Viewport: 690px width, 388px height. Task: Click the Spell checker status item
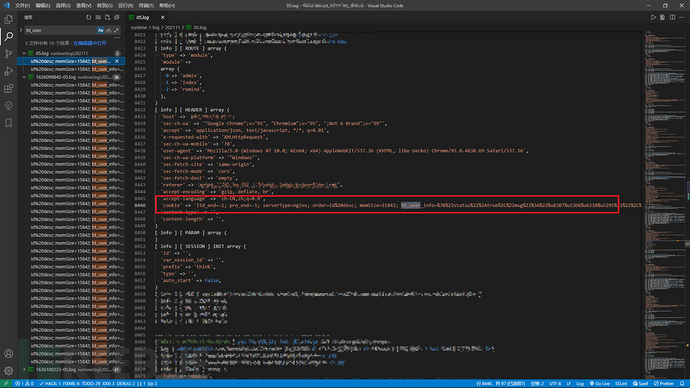(641, 384)
